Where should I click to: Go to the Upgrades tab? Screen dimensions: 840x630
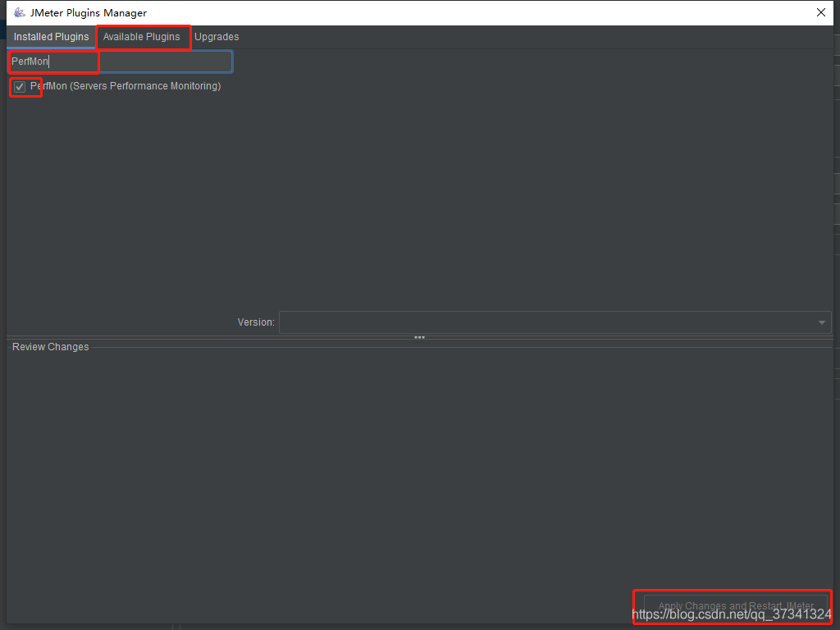tap(217, 37)
